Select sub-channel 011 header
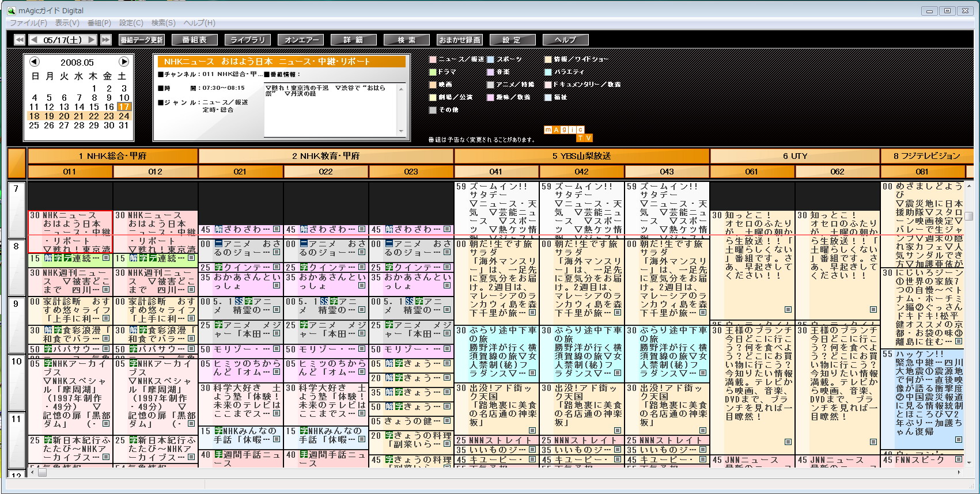This screenshot has height=494, width=980. 70,172
